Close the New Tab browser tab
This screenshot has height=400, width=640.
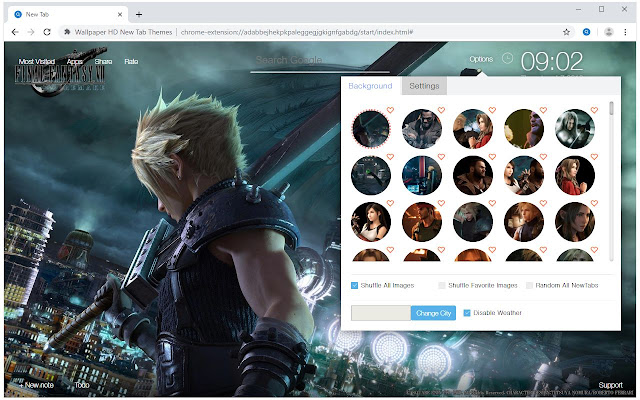pyautogui.click(x=120, y=14)
